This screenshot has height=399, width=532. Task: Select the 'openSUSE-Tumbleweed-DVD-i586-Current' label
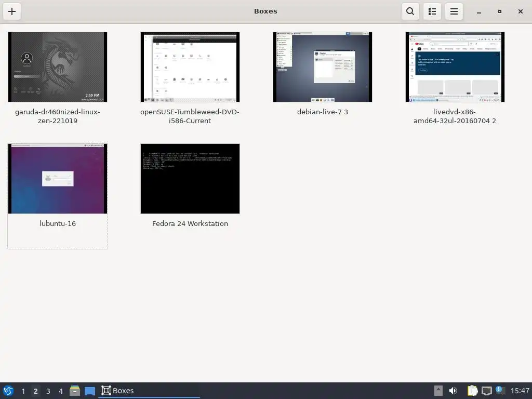tap(190, 116)
